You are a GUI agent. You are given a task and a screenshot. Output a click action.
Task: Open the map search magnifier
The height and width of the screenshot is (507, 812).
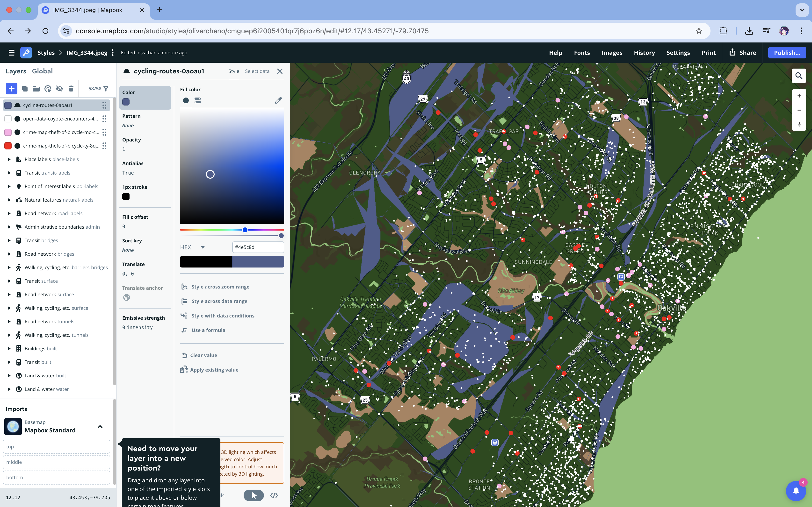point(798,76)
